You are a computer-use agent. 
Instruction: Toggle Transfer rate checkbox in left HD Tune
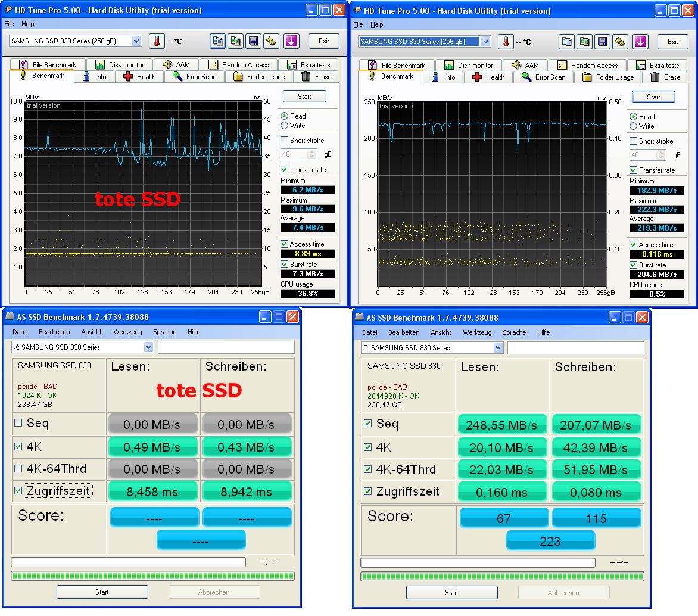[285, 169]
